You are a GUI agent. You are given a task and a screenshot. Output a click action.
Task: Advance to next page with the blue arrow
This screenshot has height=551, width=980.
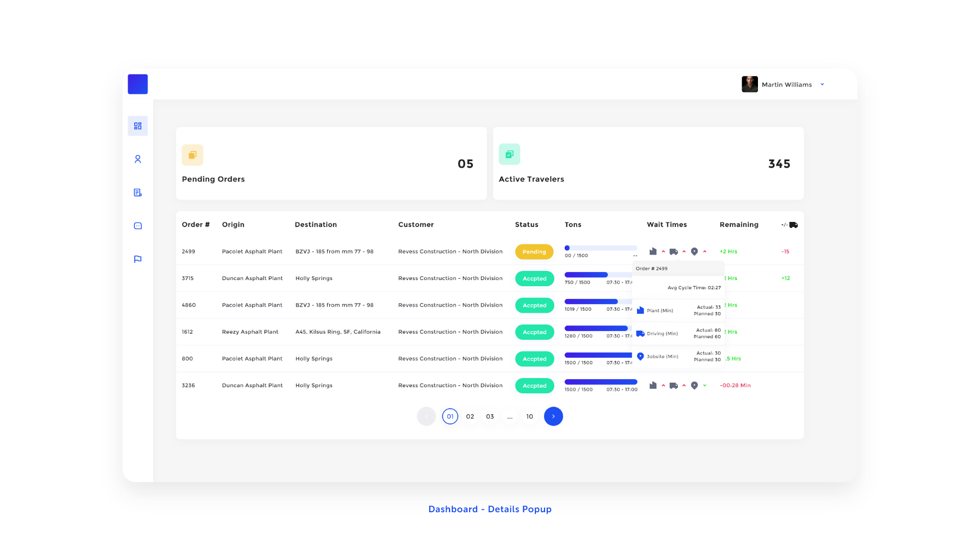click(553, 416)
